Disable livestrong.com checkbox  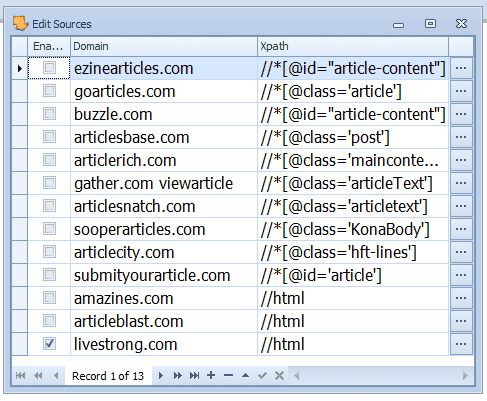click(49, 344)
